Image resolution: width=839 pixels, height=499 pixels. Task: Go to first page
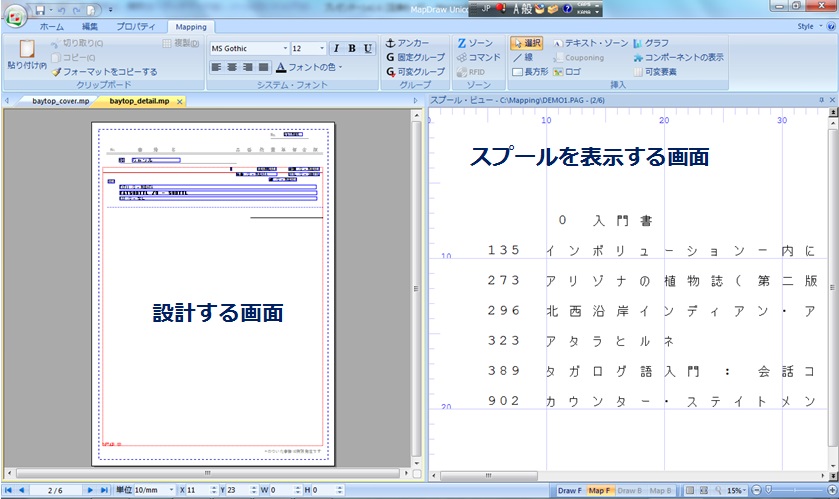(x=9, y=490)
